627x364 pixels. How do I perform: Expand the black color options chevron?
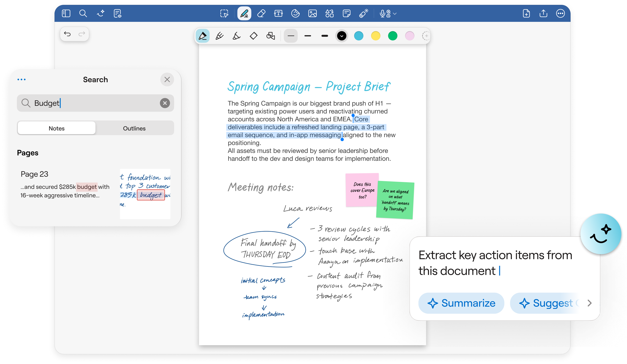click(x=342, y=36)
